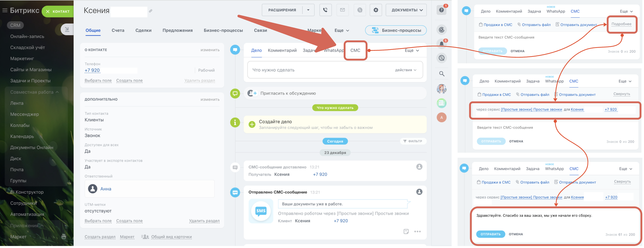Click Анна responsible person link
The width and height of the screenshot is (644, 248).
tap(106, 189)
